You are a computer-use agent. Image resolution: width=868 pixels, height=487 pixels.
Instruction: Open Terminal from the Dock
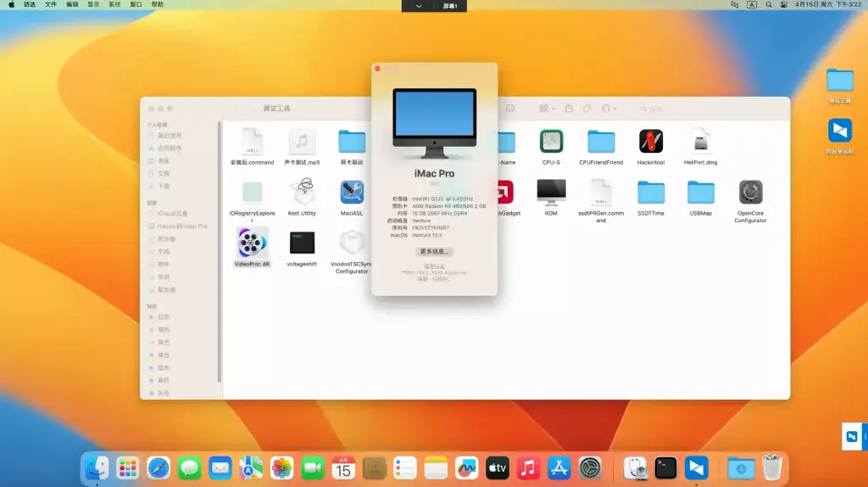[x=665, y=468]
